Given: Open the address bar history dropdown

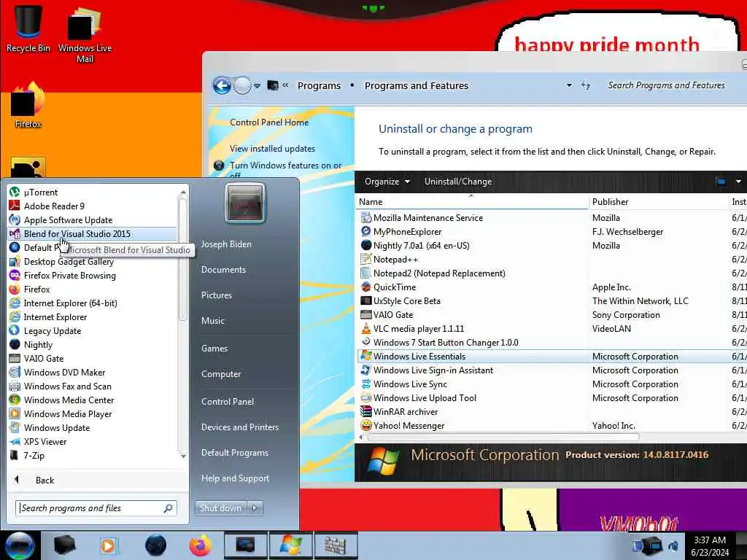Looking at the screenshot, I should click(569, 85).
